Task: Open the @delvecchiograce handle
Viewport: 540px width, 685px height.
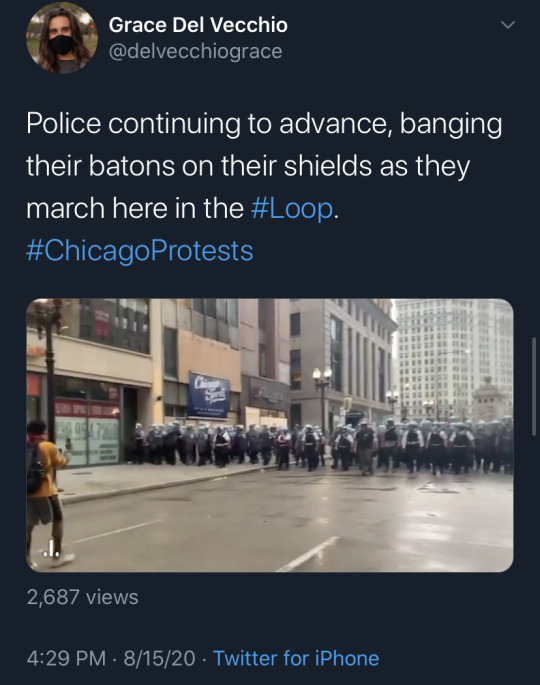Action: tap(195, 52)
